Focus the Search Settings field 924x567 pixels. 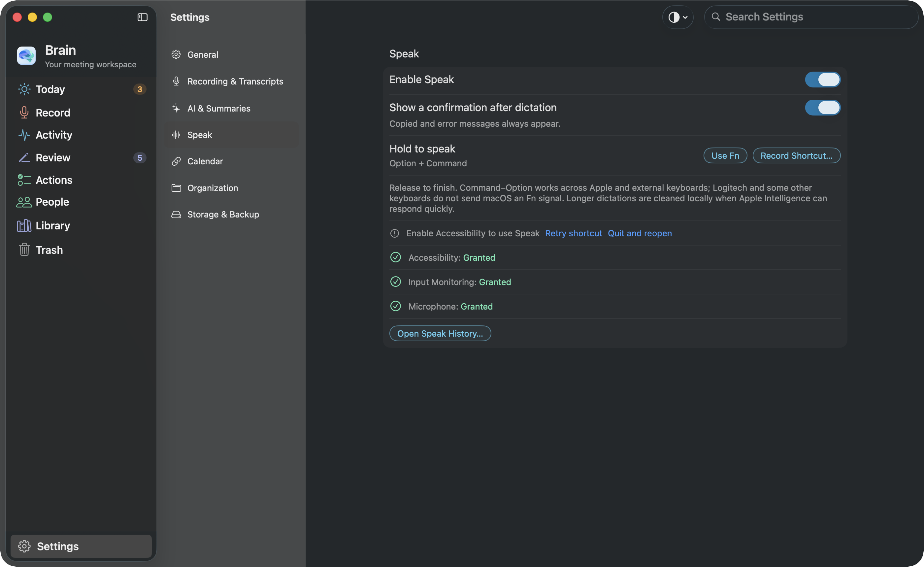tap(811, 17)
